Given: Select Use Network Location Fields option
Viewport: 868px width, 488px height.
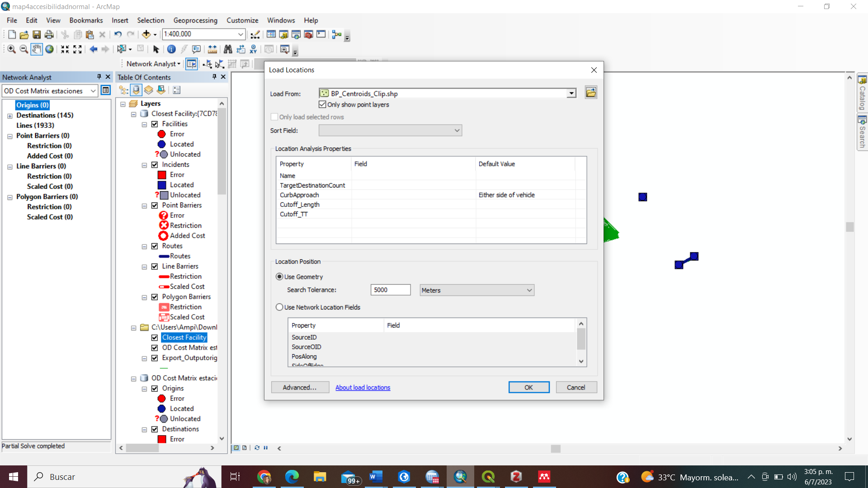Looking at the screenshot, I should point(279,307).
